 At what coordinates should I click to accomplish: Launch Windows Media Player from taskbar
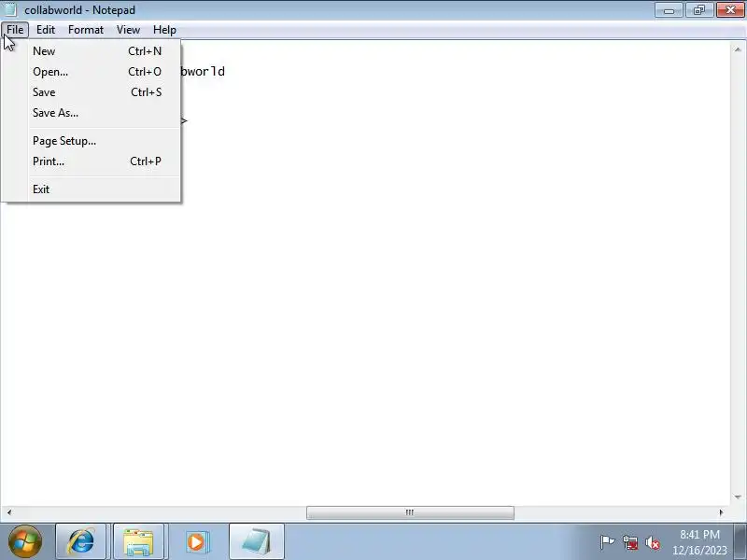coord(196,541)
